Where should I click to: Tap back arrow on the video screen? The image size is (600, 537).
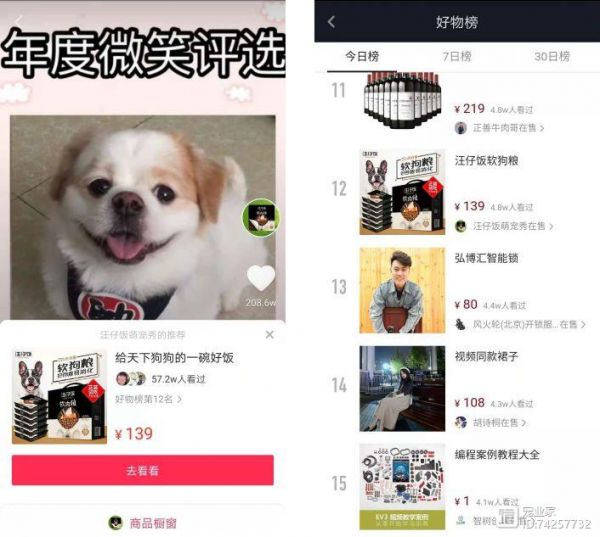coord(19,22)
